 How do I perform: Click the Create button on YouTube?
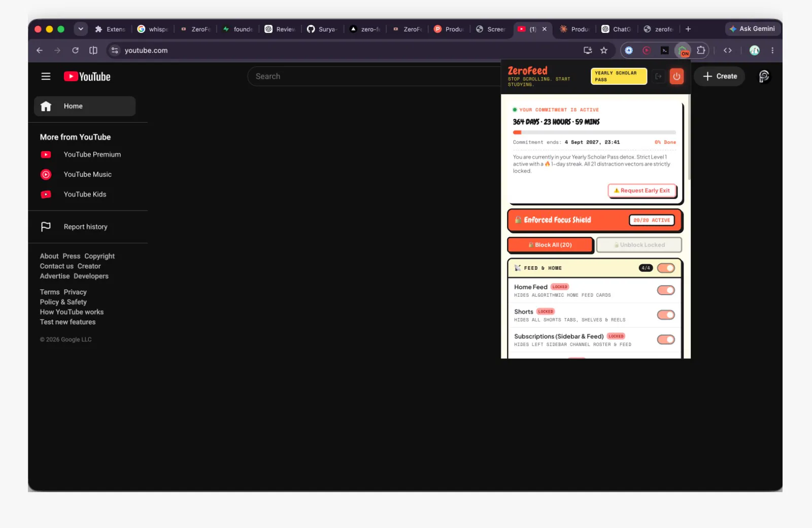click(x=720, y=77)
